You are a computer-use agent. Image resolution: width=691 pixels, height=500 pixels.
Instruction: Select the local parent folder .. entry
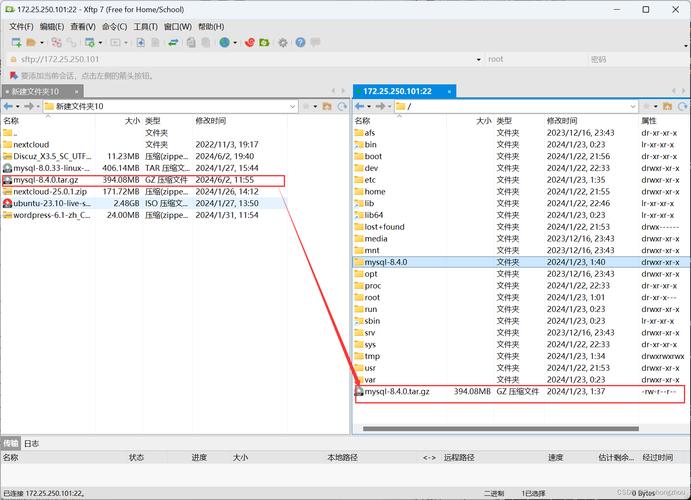coord(143,133)
